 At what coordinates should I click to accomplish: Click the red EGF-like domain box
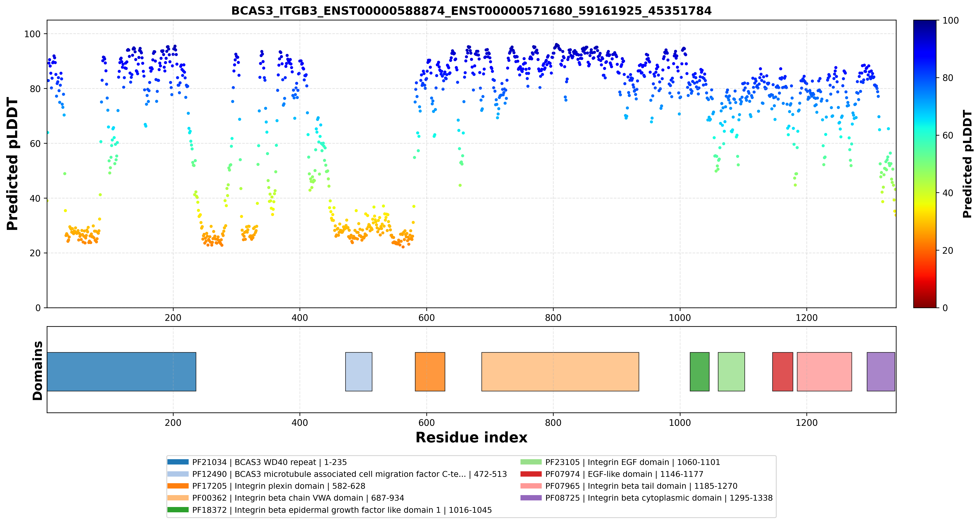tap(783, 371)
